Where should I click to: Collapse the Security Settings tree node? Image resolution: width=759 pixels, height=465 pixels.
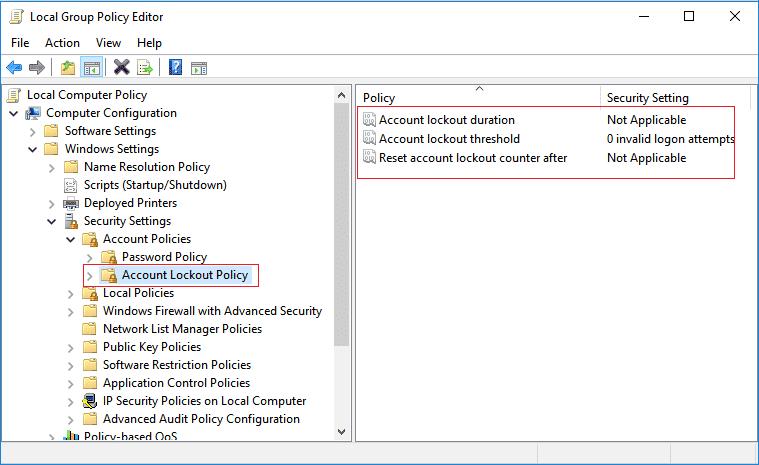(52, 221)
